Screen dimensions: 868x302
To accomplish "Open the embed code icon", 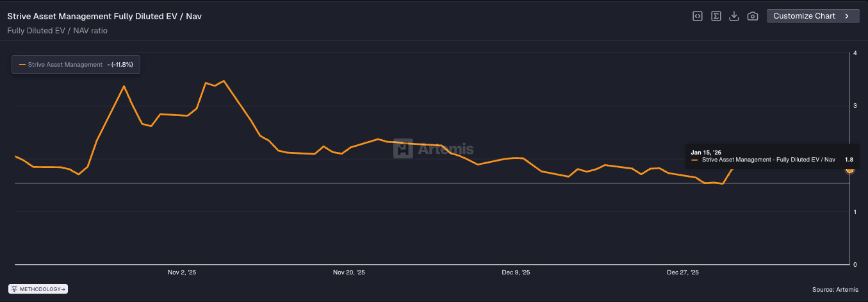I will coord(698,16).
